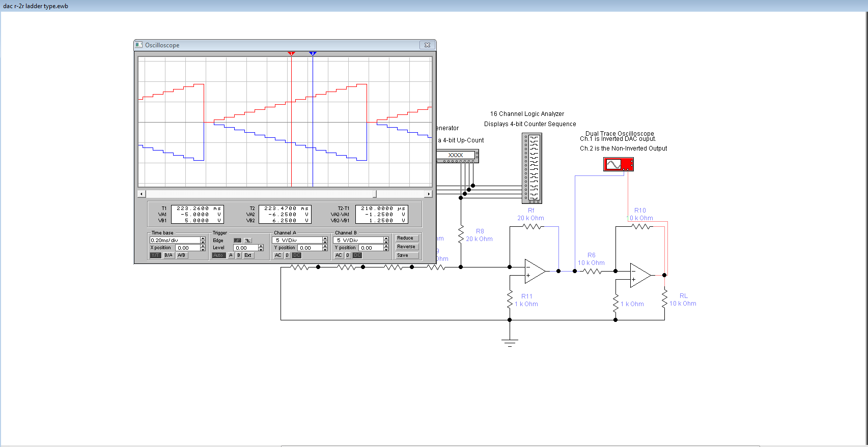868x447 pixels.
Task: Click the trigger Level input field
Action: pyautogui.click(x=245, y=248)
